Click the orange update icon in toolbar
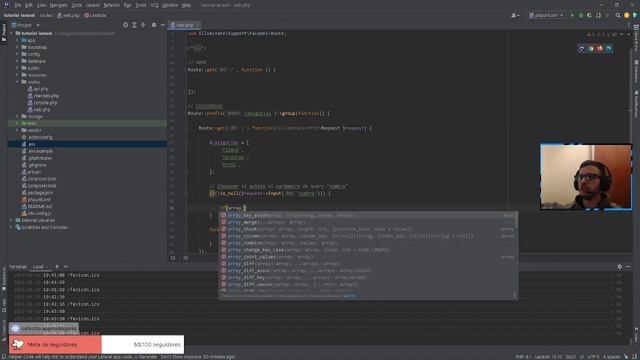 [627, 15]
